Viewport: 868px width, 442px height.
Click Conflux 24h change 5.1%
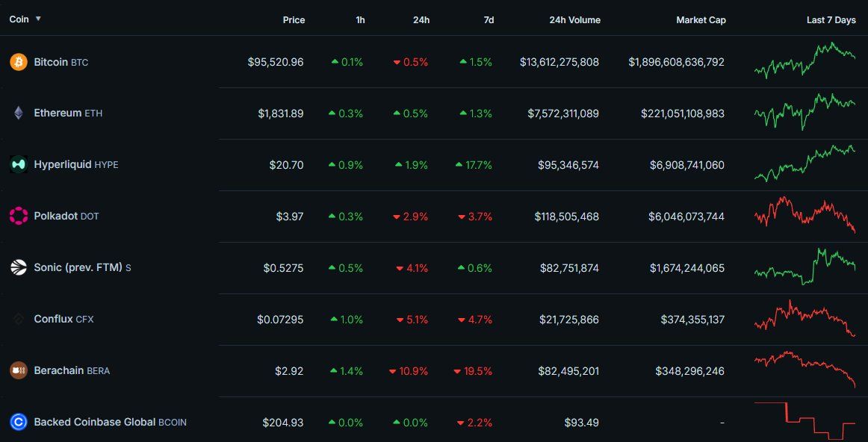tap(412, 320)
